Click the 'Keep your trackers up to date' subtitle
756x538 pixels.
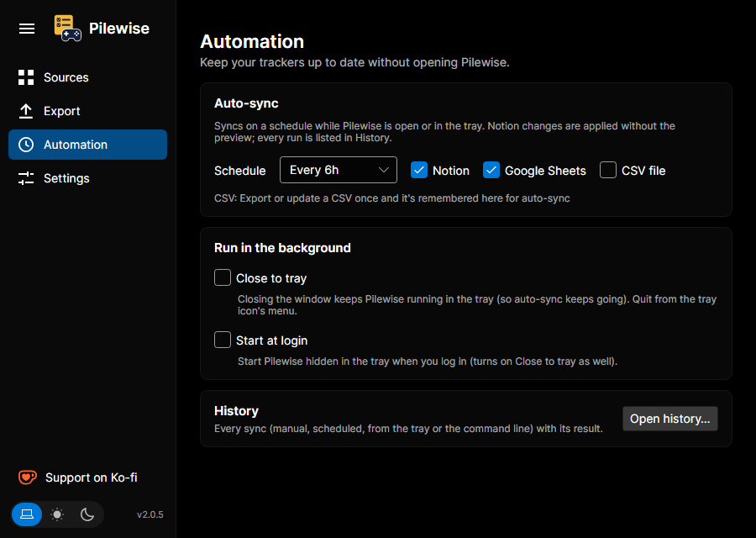click(354, 63)
